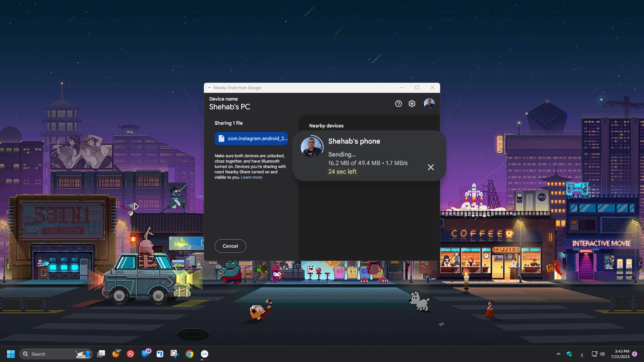Viewport: 644px width, 362px height.
Task: Click the 'Sending...' status text
Action: click(x=342, y=154)
